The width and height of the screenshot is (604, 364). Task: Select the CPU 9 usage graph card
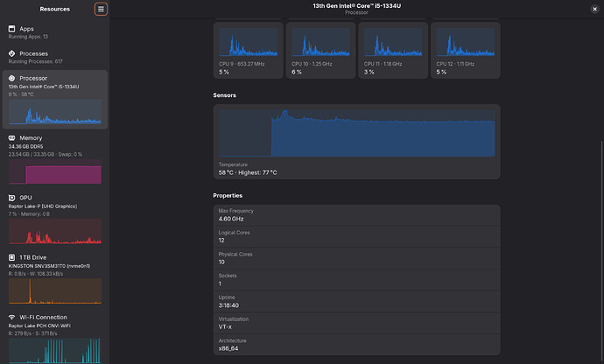click(x=248, y=51)
